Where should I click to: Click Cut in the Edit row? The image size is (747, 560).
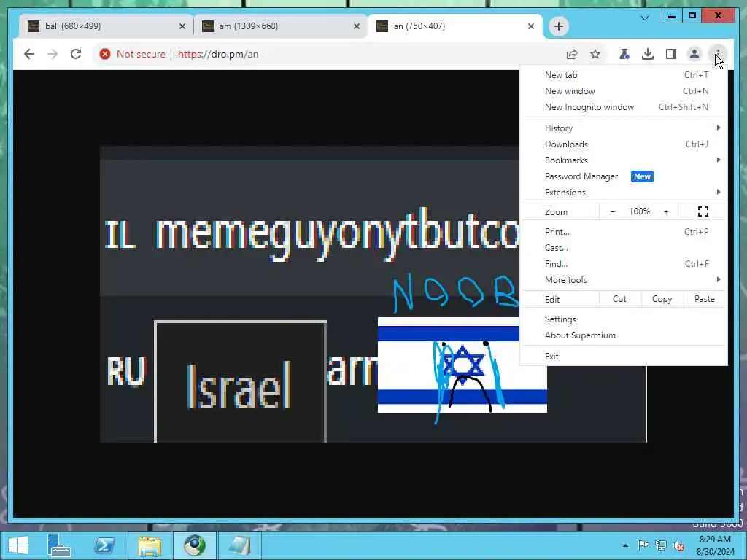click(619, 299)
